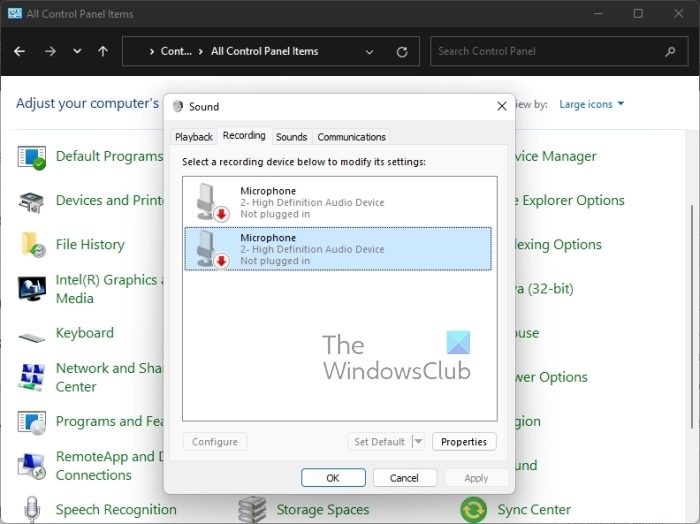Open the File History folder icon
Viewport: 700px width, 524px height.
33,245
